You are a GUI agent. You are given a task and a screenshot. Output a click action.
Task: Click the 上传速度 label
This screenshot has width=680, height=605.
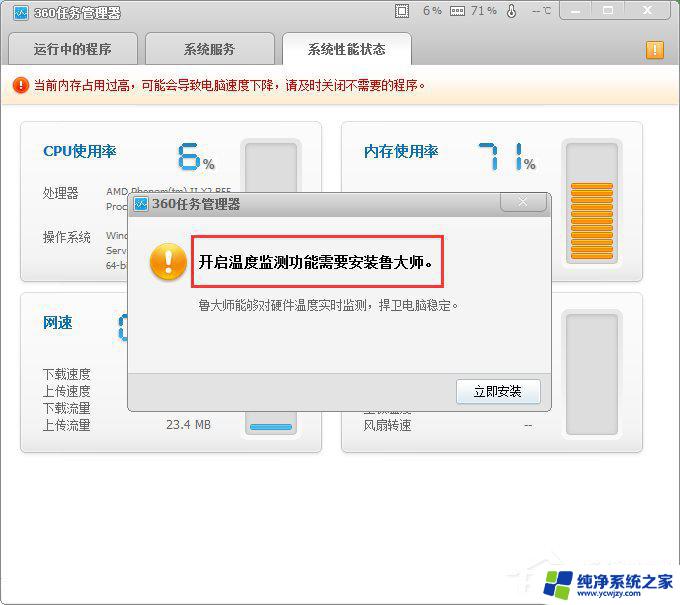click(x=67, y=391)
